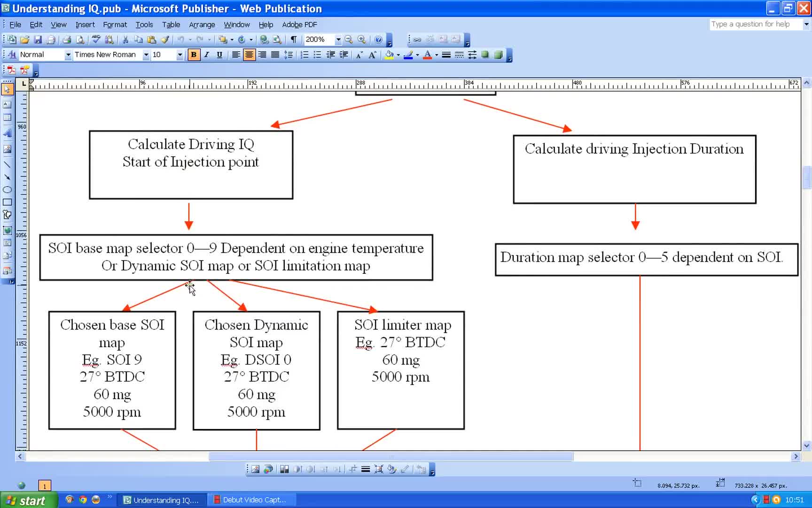Run the spelling check tool
Image resolution: width=812 pixels, height=508 pixels.
(96, 40)
